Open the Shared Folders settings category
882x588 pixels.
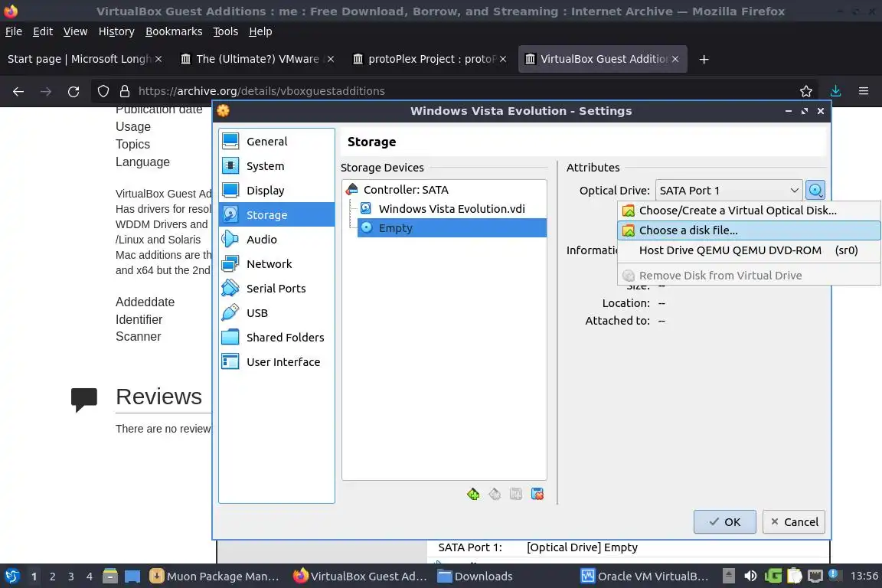click(x=276, y=337)
